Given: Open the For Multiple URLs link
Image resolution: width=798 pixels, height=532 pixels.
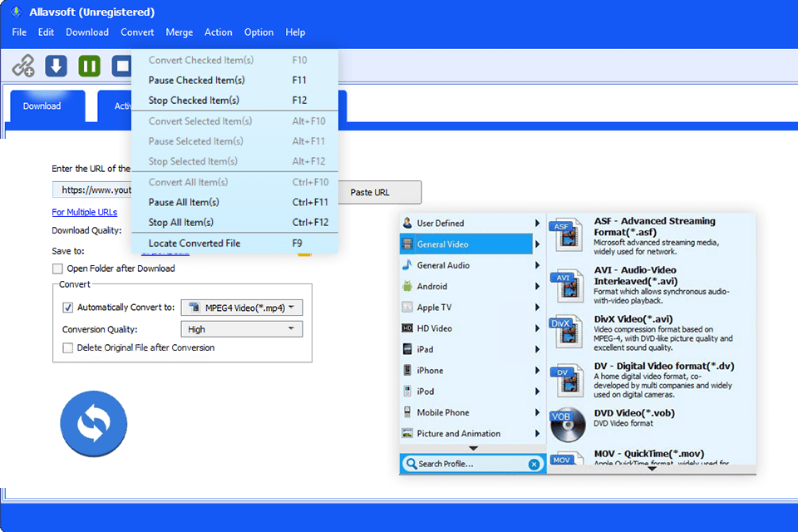Looking at the screenshot, I should 84,212.
